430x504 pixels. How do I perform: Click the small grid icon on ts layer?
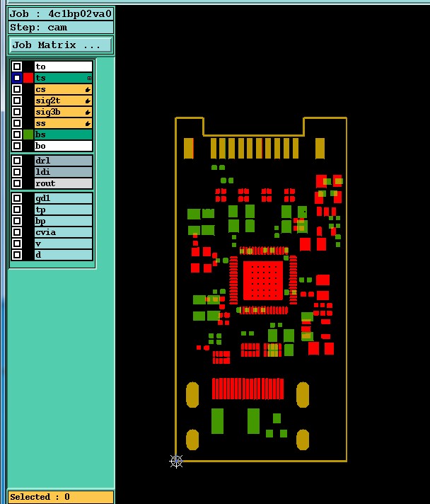pos(89,78)
